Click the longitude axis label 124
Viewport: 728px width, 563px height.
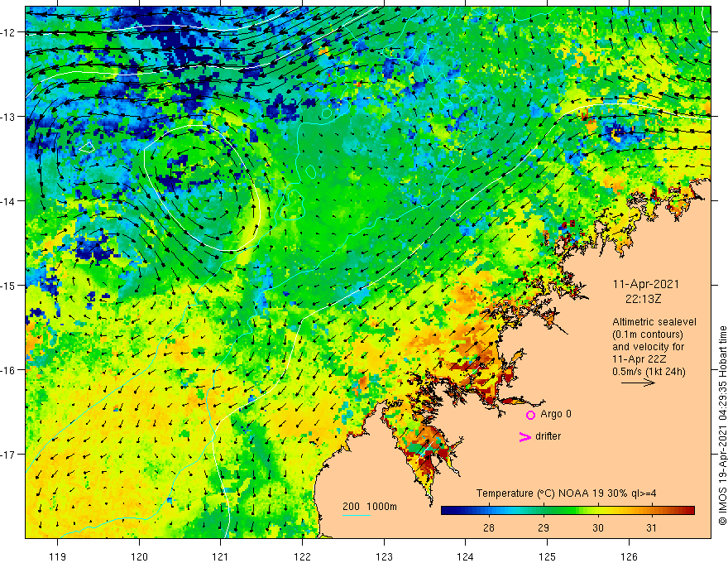click(465, 556)
